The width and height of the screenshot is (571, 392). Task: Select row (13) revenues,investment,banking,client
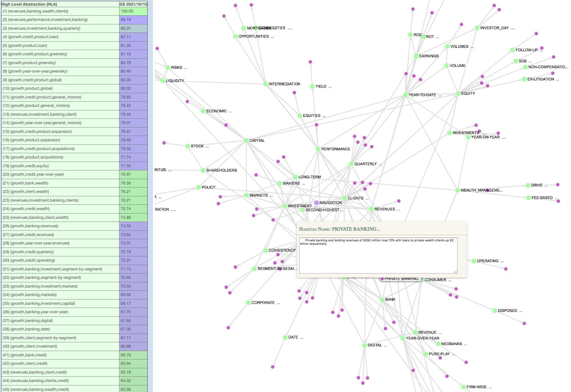[60, 114]
